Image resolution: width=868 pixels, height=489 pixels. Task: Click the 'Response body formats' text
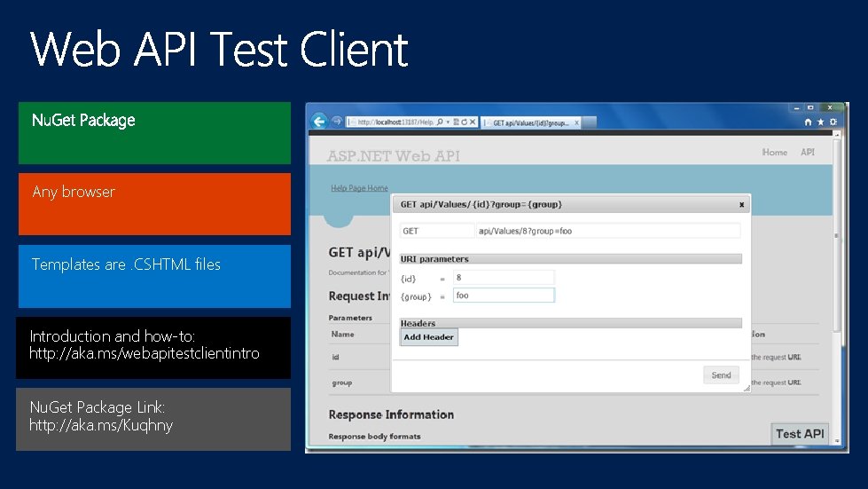374,437
